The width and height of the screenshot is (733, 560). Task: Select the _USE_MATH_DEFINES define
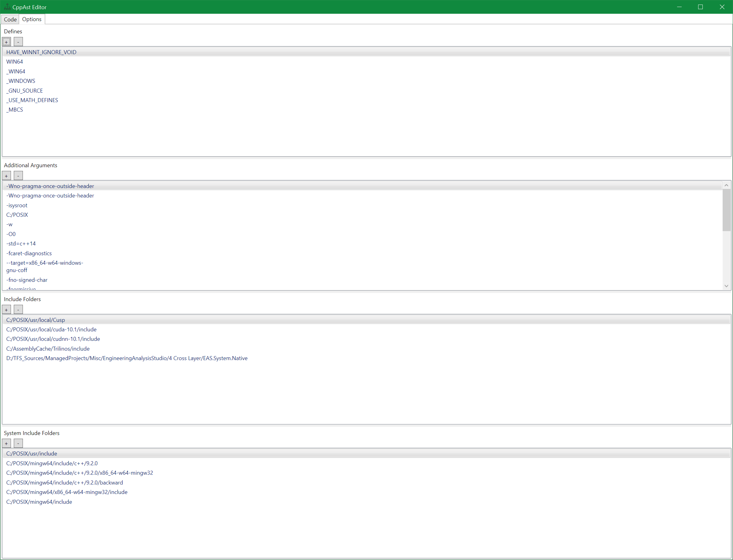point(32,100)
